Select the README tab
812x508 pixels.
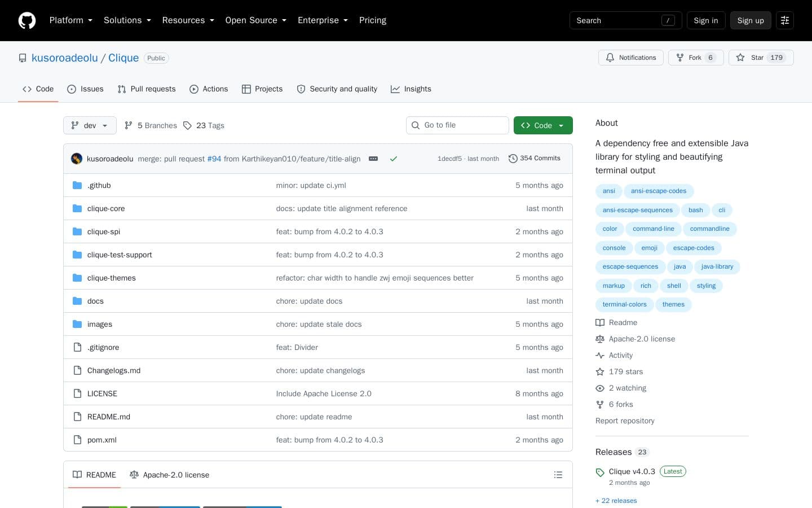[x=94, y=475]
